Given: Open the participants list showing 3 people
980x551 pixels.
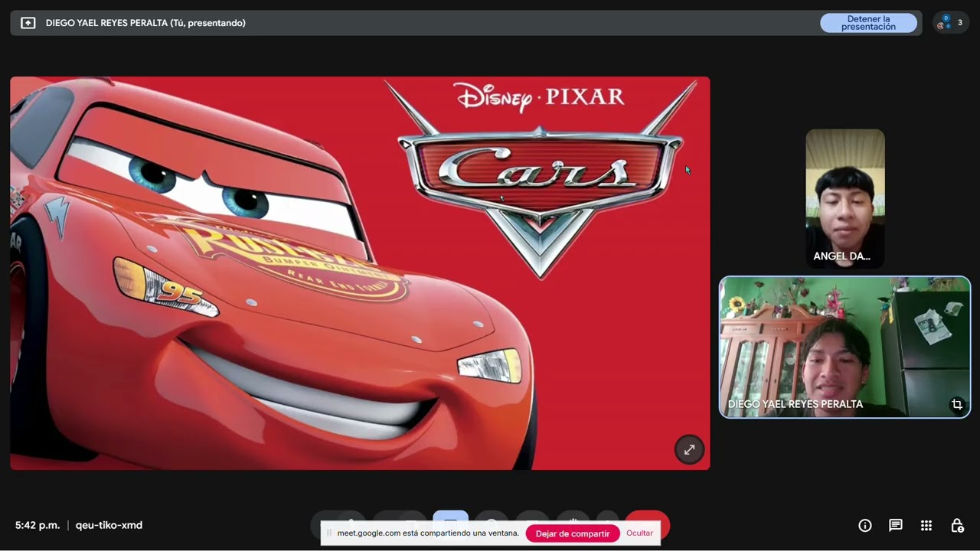Looking at the screenshot, I should point(951,23).
